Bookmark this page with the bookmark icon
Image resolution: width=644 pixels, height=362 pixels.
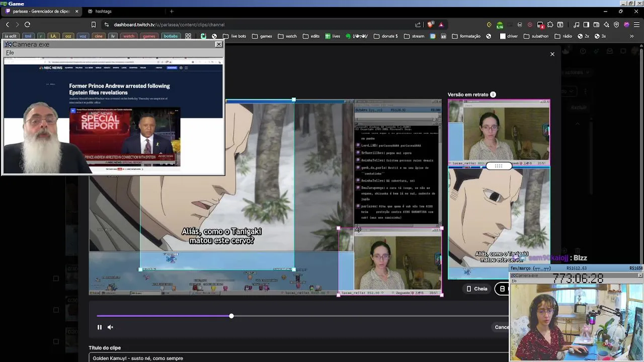(x=94, y=24)
